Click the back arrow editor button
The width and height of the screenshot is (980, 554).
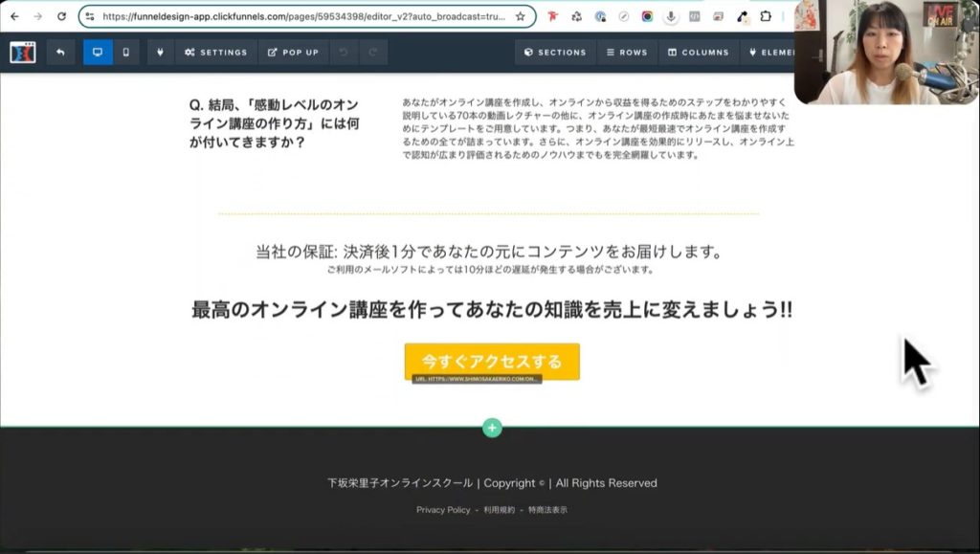tap(60, 53)
